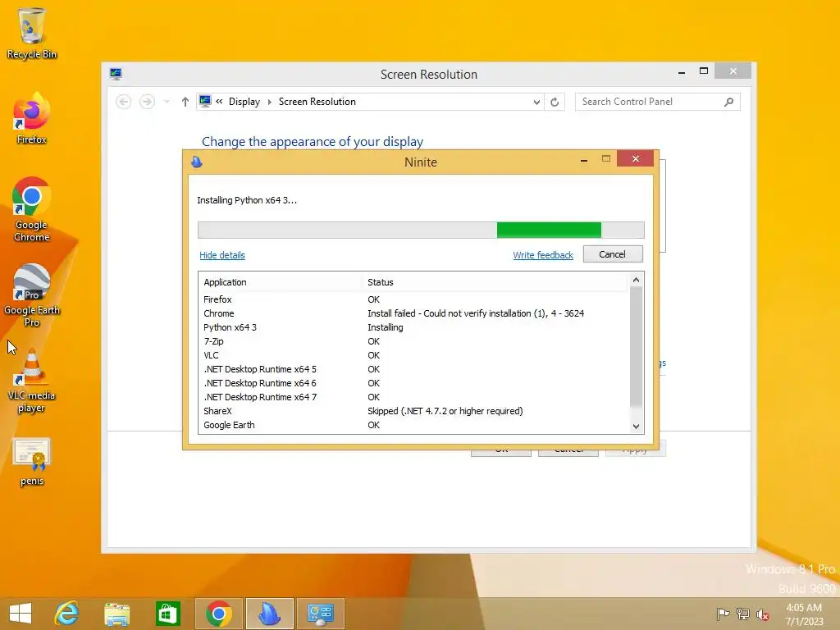Click the ShareX 'Skipped' status text
The width and height of the screenshot is (840, 630).
tap(445, 411)
